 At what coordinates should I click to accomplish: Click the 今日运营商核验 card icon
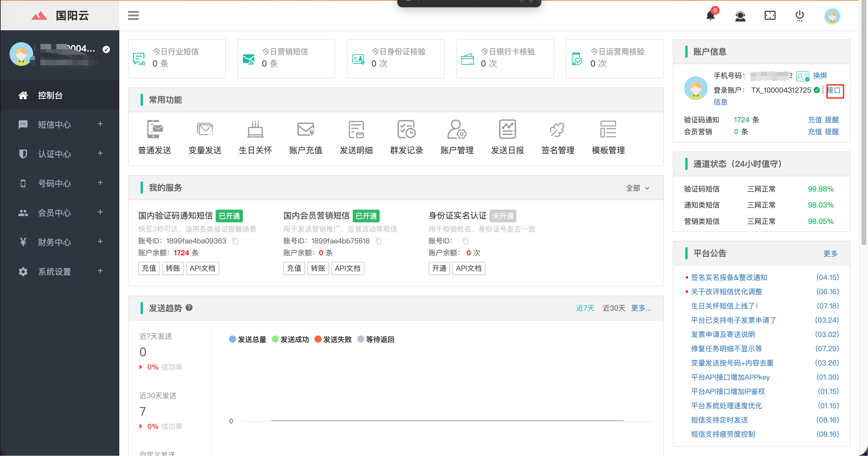(577, 59)
